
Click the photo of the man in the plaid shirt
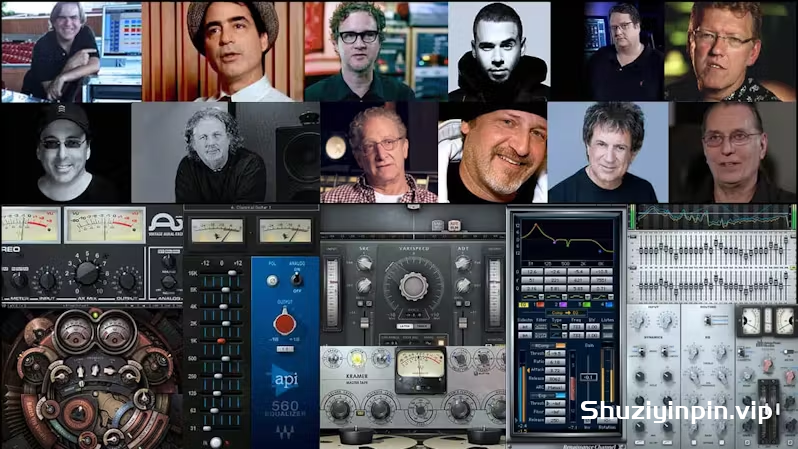tap(379, 152)
